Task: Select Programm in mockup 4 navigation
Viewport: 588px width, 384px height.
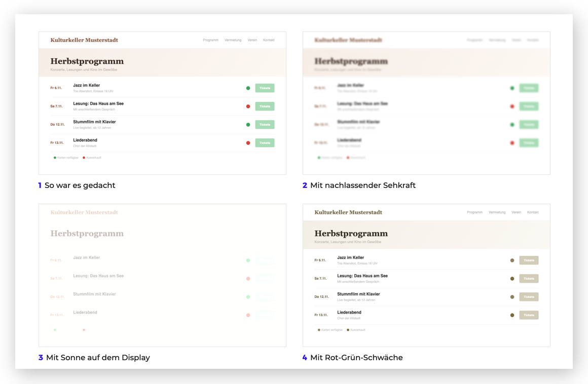Action: [475, 212]
